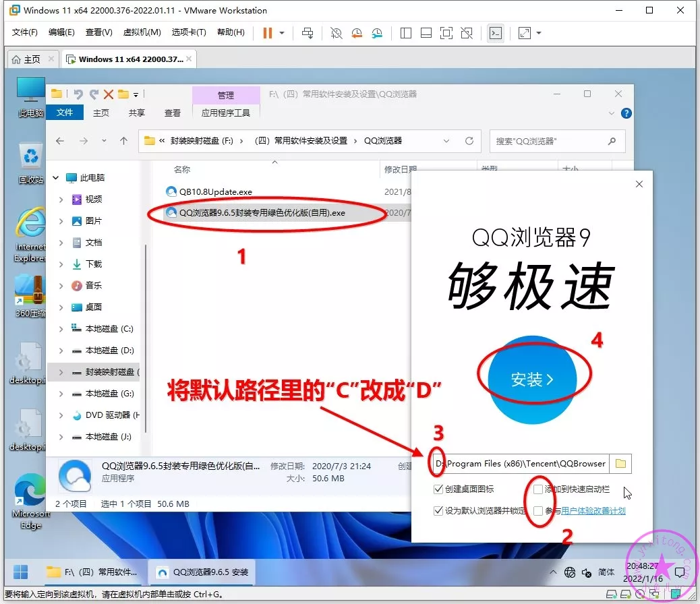Click the Explorer up-directory arrow

tap(123, 141)
